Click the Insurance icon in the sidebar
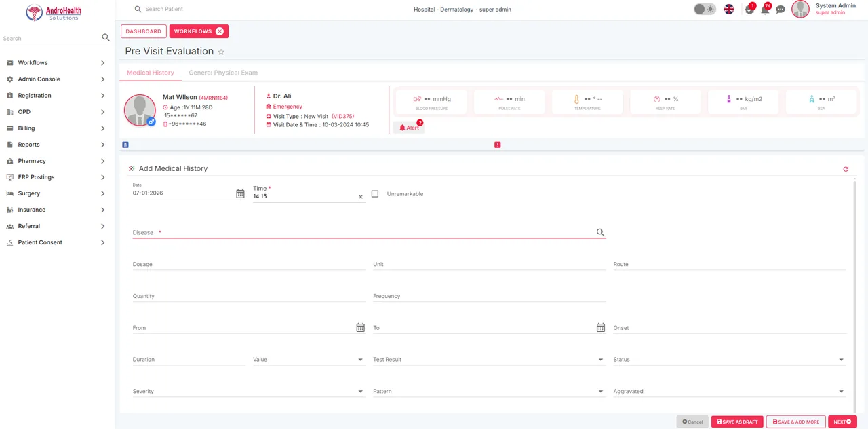This screenshot has height=429, width=868. [x=10, y=210]
